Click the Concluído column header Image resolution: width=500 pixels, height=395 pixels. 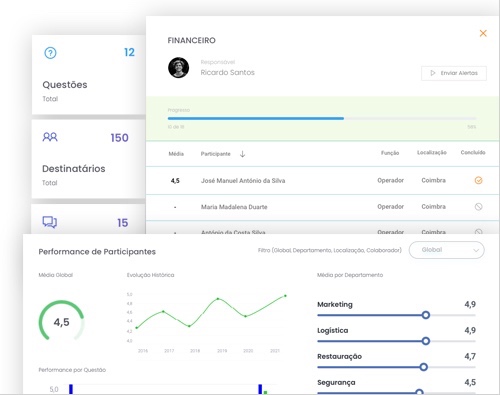coord(473,152)
